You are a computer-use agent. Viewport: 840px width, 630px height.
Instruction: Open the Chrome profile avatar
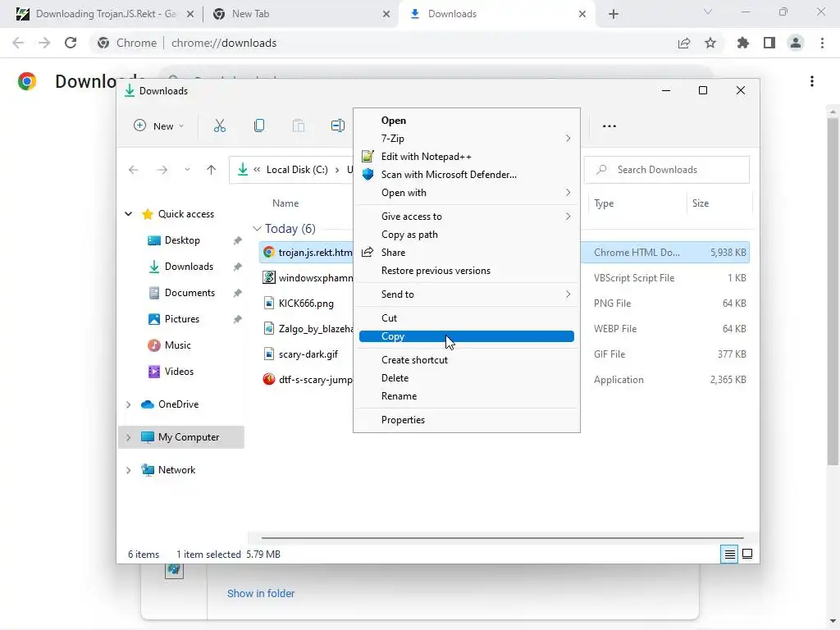pos(796,43)
